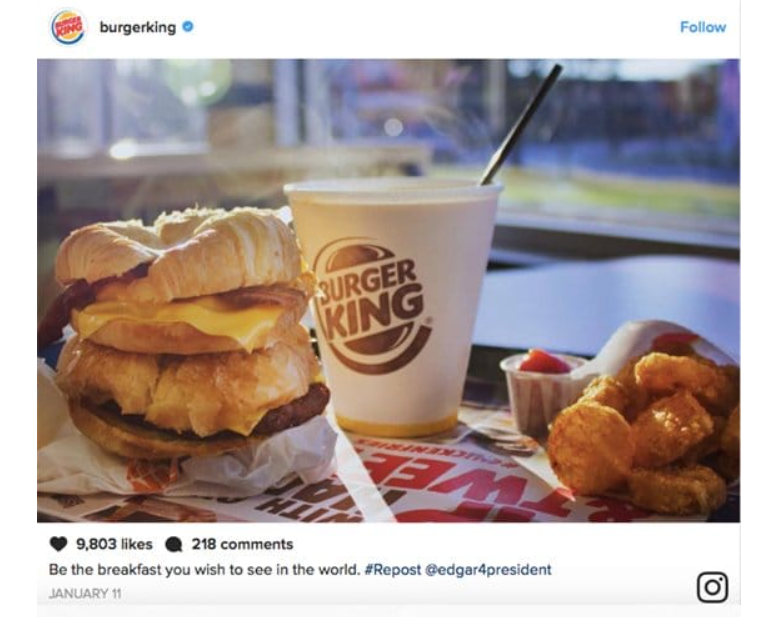772x617 pixels.
Task: Click the Burger King logo on cup
Action: click(x=373, y=305)
